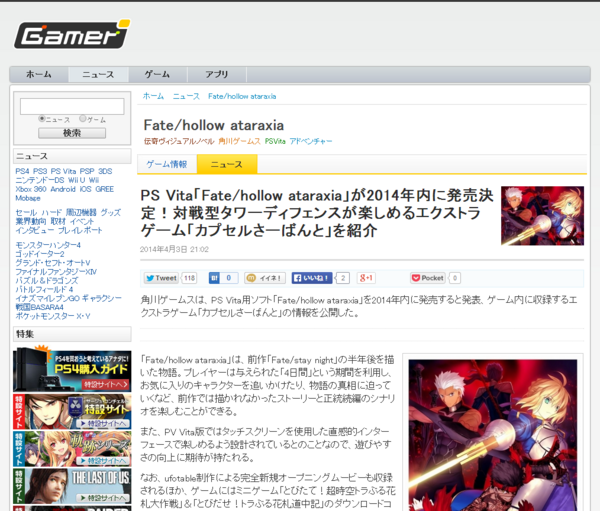This screenshot has height=511, width=600.
Task: Click The Last of Us 特設サイト banner
Action: pyautogui.click(x=72, y=486)
